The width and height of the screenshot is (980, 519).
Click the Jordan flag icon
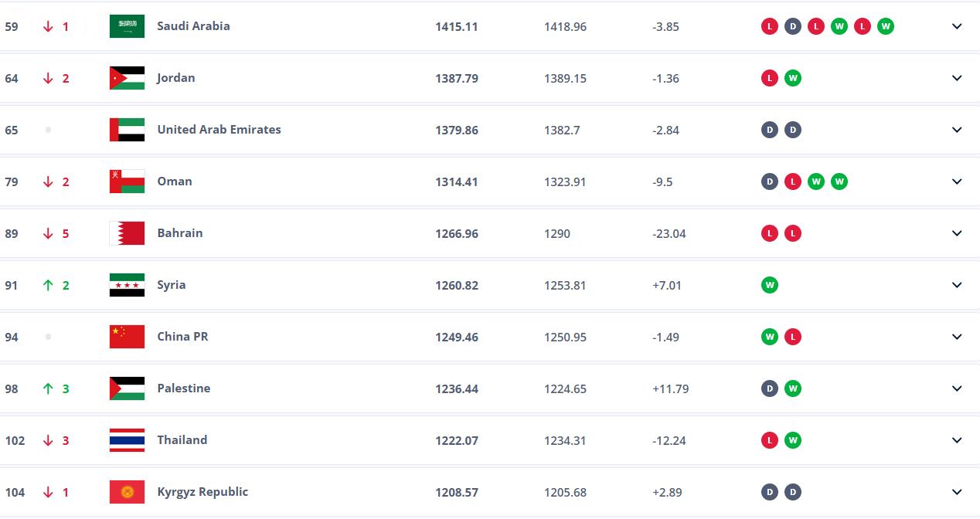point(127,78)
